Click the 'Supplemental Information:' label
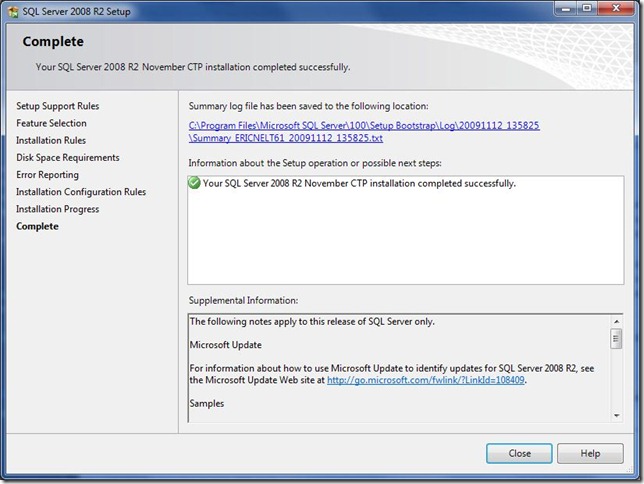 click(243, 300)
